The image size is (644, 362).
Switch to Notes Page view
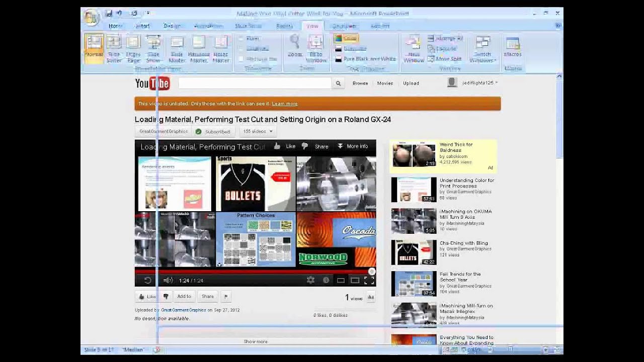133,48
